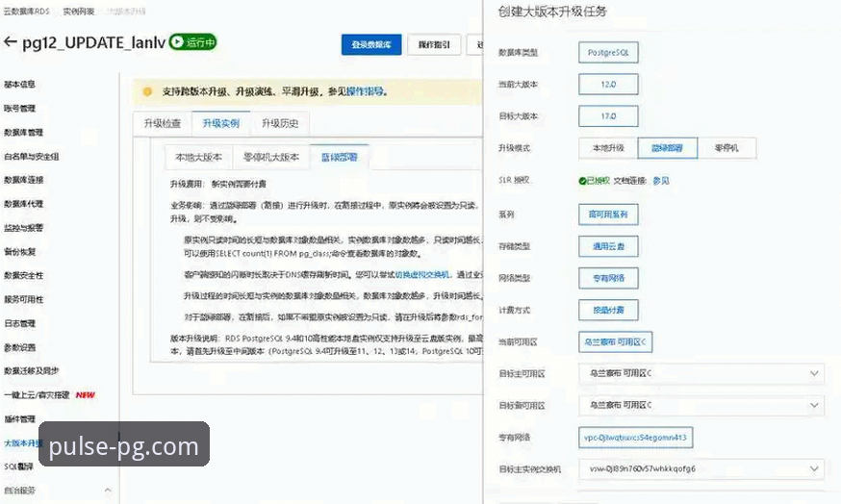841x504 pixels.
Task: Choose the 按量付费 billing method option
Action: coord(608,310)
